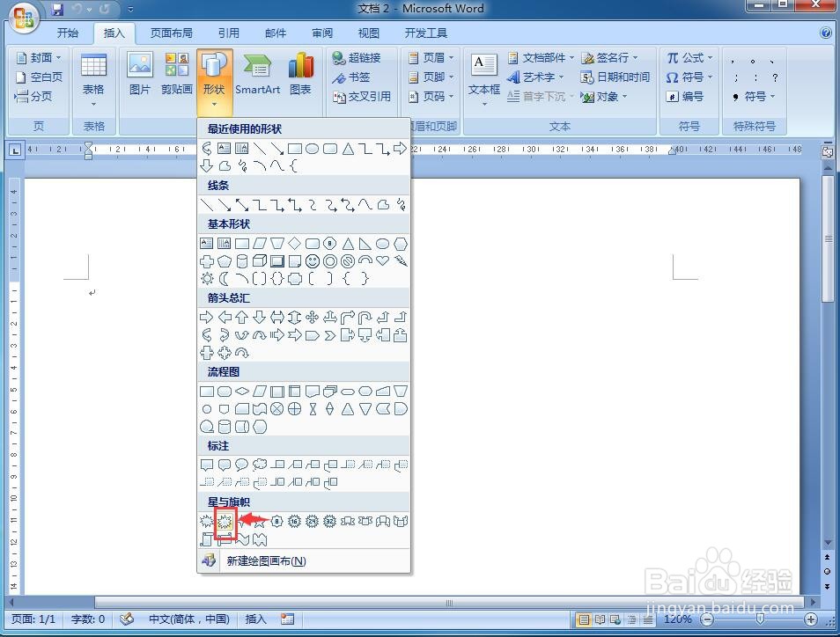
Task: Insert a Picture (图片) from the ribbon
Action: tap(140, 74)
